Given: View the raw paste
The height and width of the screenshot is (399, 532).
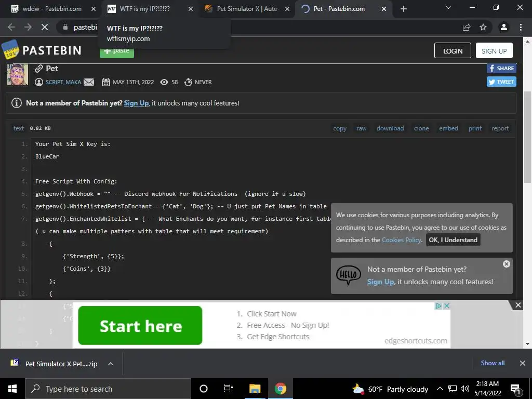Looking at the screenshot, I should coord(362,128).
